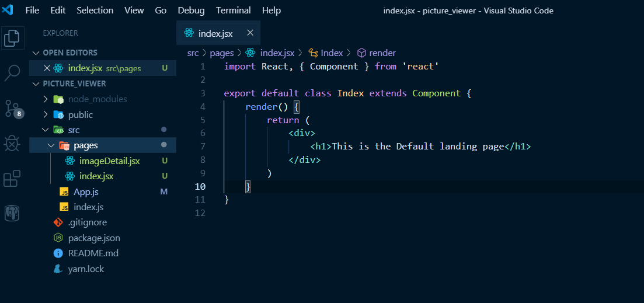Click git icon beside .gitignore
The width and height of the screenshot is (644, 303).
[x=58, y=222]
